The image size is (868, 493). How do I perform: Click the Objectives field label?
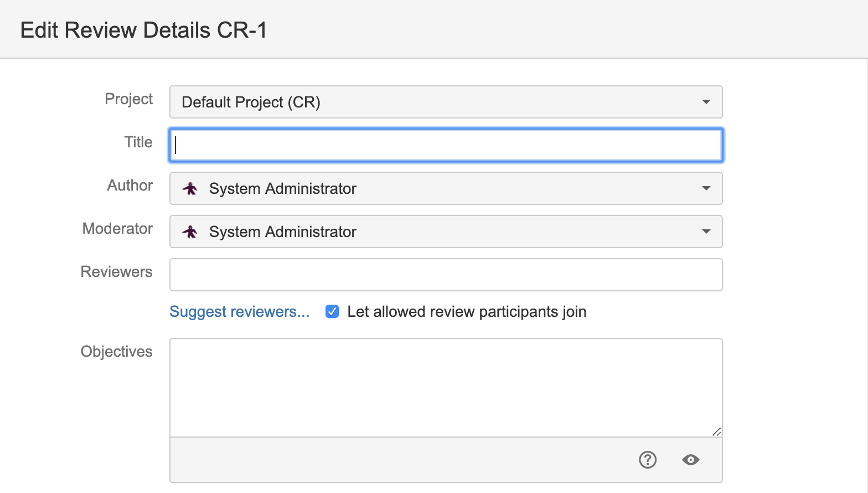click(x=116, y=352)
